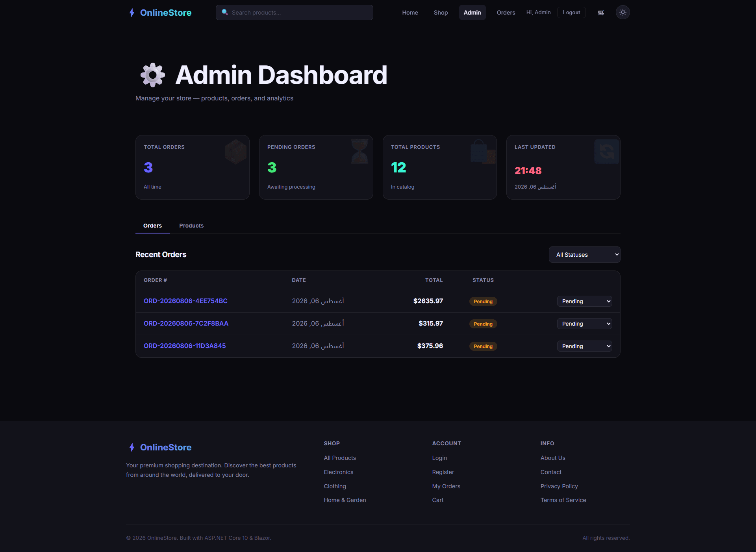Toggle the light/dark theme sun icon

623,13
